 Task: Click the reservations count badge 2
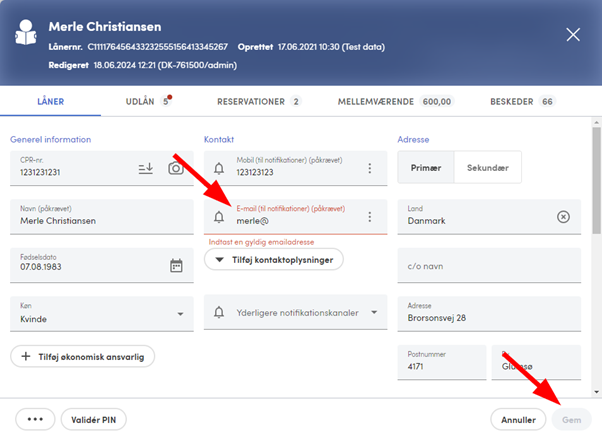pyautogui.click(x=296, y=101)
